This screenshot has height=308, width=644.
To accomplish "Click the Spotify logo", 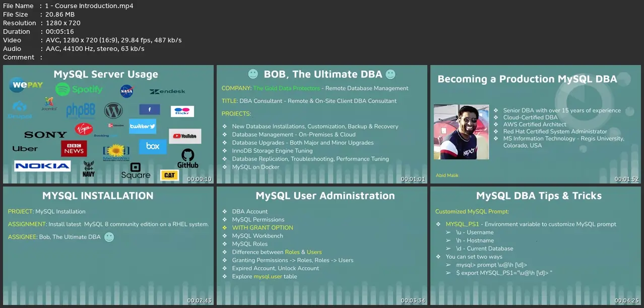I will pyautogui.click(x=79, y=90).
